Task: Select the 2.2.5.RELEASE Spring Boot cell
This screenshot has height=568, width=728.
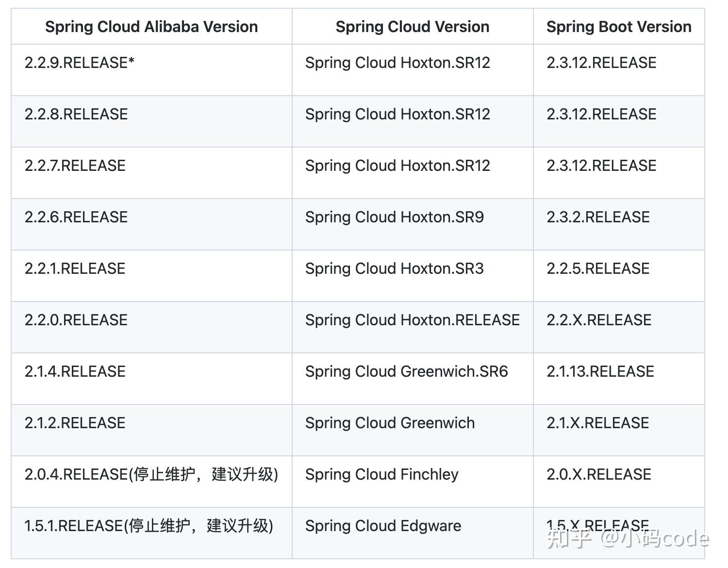Action: (x=598, y=268)
